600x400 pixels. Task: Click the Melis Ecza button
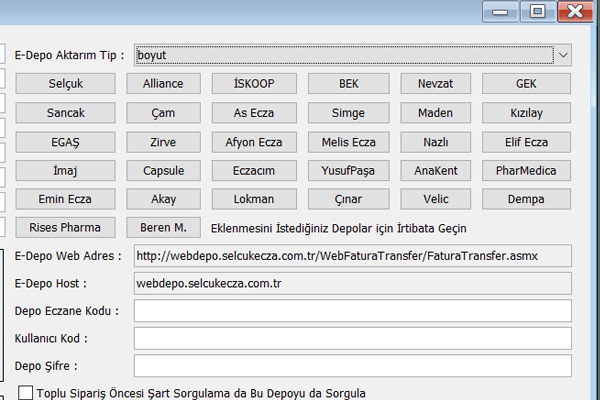[349, 142]
